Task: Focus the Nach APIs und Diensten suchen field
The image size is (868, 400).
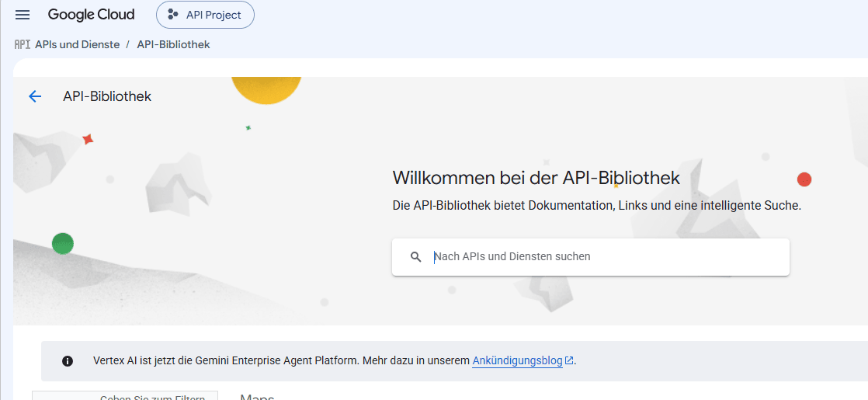Action: pyautogui.click(x=591, y=256)
